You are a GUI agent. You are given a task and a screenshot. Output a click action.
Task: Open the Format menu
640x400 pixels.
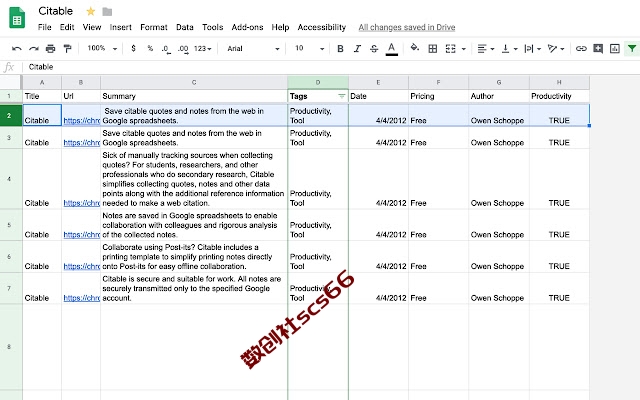click(153, 27)
